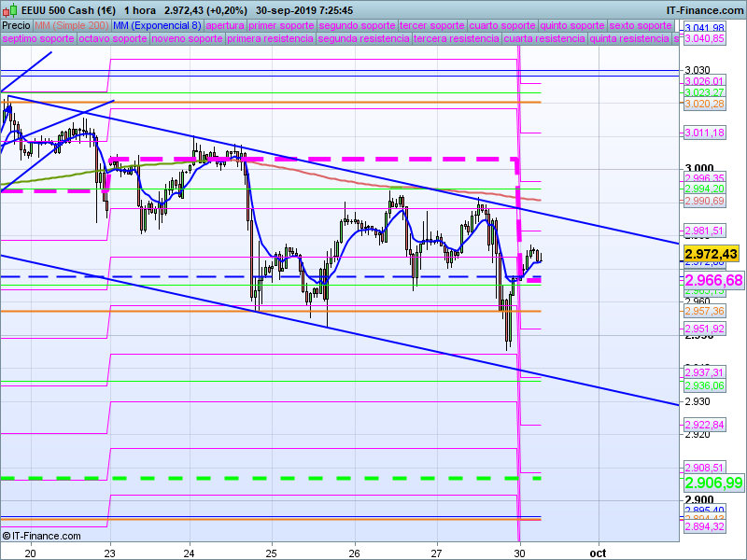Screen dimensions: 747x560
Task: Click the 2.972,43 (+0,20%) price readout
Action: (x=205, y=10)
